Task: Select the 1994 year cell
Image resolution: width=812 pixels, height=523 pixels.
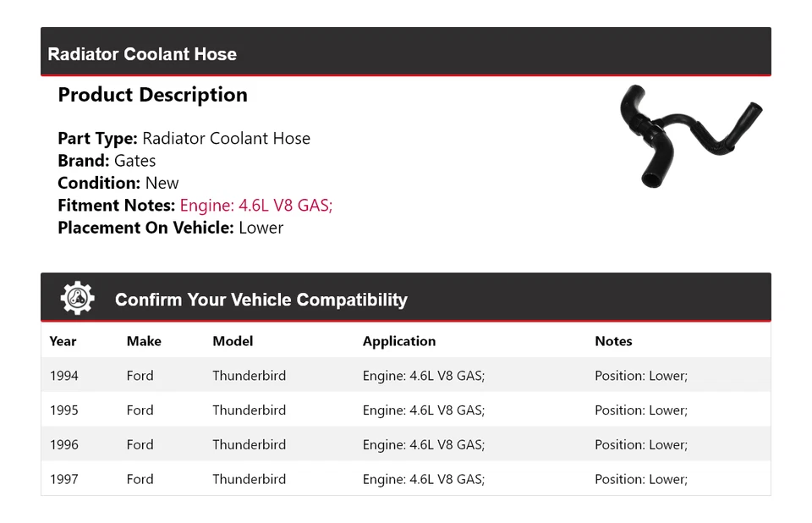Action: coord(63,376)
